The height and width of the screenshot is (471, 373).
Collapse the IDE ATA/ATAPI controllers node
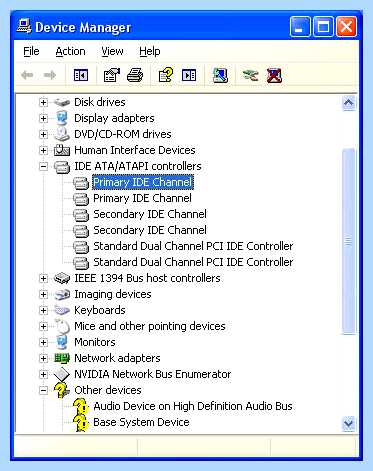point(43,166)
